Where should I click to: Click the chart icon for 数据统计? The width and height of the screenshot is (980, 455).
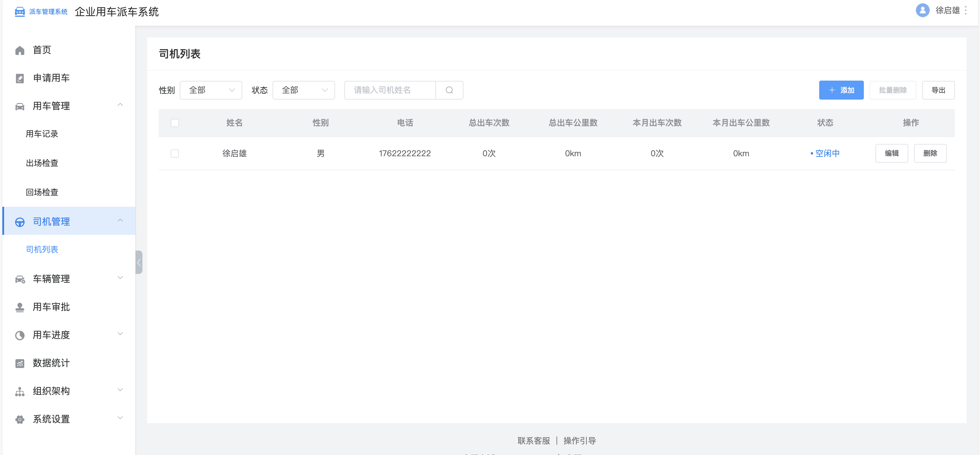point(20,364)
